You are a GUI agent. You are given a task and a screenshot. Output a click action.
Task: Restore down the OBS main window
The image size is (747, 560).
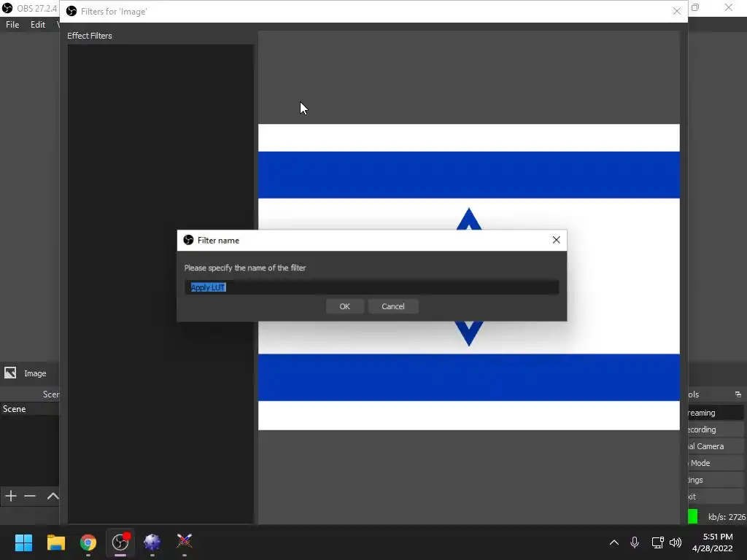(695, 7)
